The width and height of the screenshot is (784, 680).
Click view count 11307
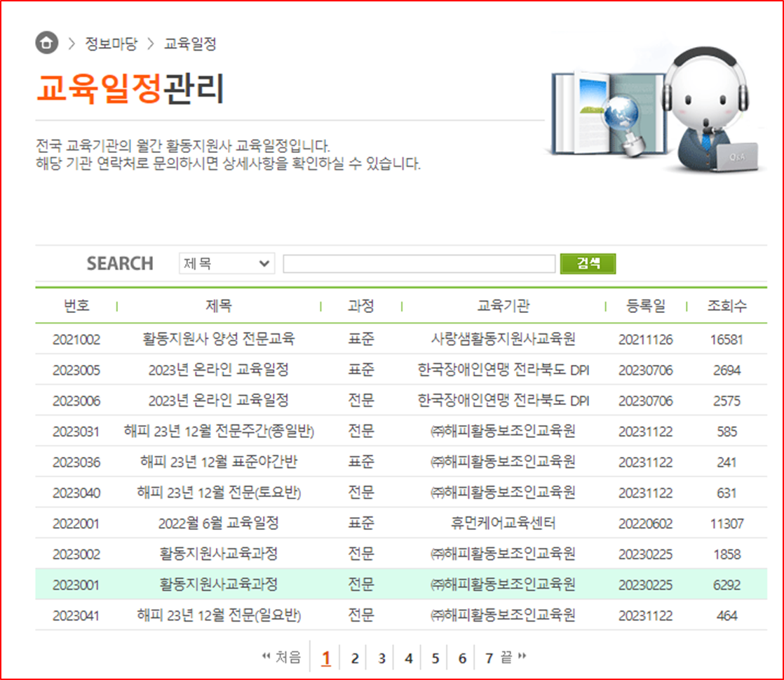click(727, 524)
